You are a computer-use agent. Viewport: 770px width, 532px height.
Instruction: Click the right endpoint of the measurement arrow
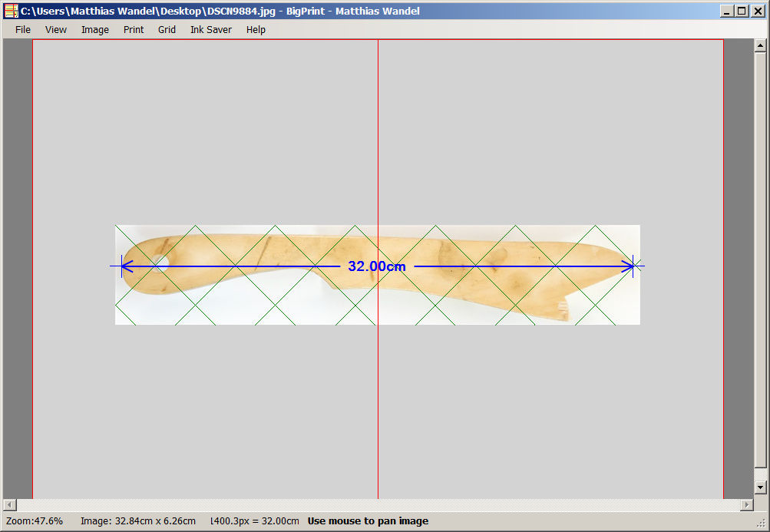point(633,266)
